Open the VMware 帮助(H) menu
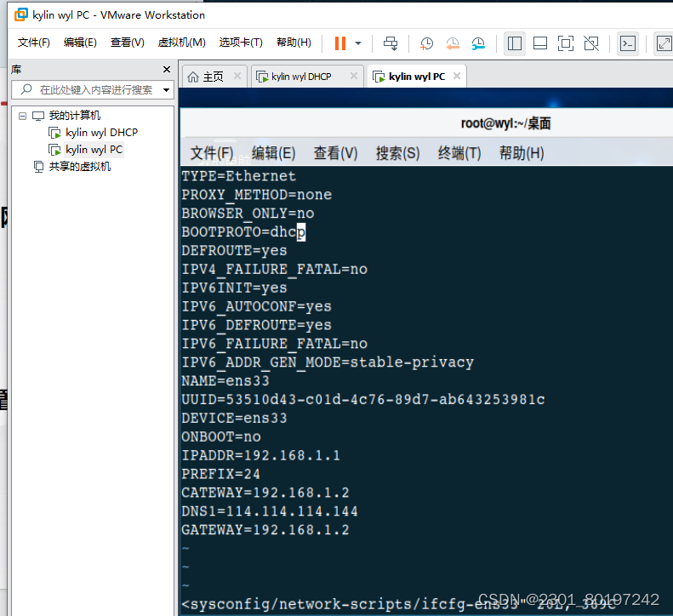The width and height of the screenshot is (673, 616). click(294, 43)
